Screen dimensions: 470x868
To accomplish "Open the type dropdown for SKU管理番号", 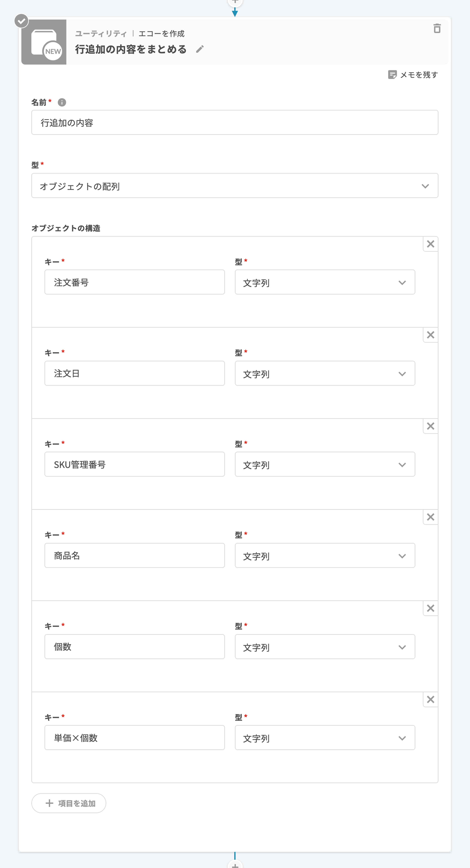I will [325, 464].
